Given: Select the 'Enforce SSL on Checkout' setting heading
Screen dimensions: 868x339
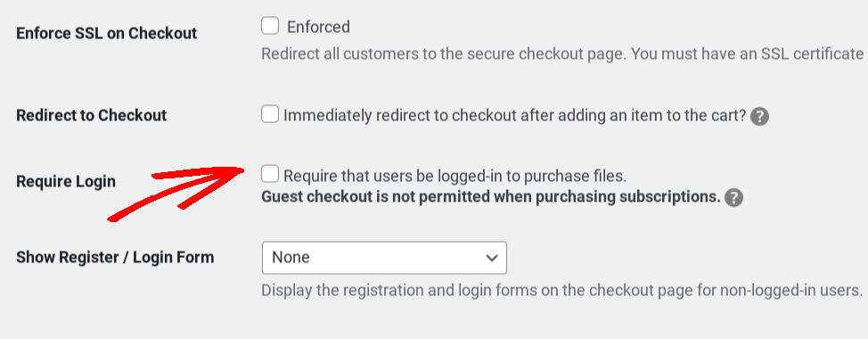Looking at the screenshot, I should [106, 33].
